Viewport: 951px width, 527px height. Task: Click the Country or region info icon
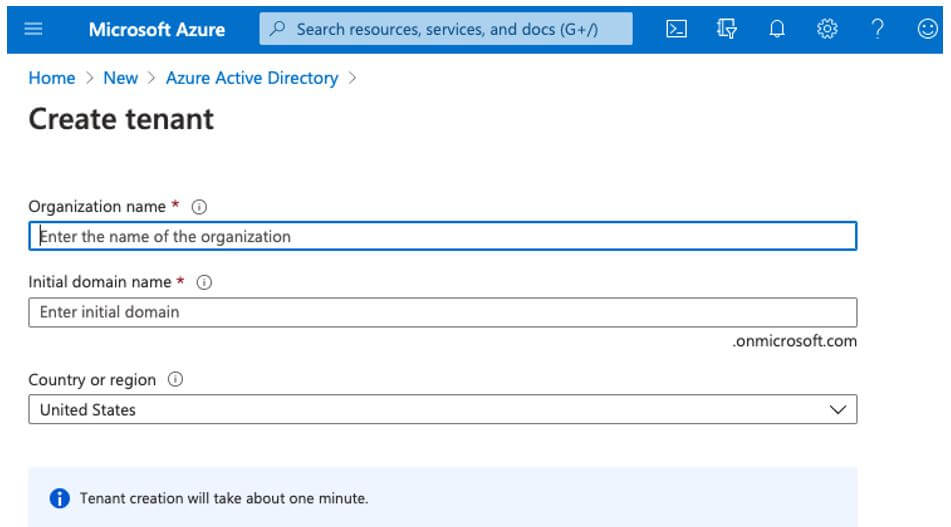point(175,380)
